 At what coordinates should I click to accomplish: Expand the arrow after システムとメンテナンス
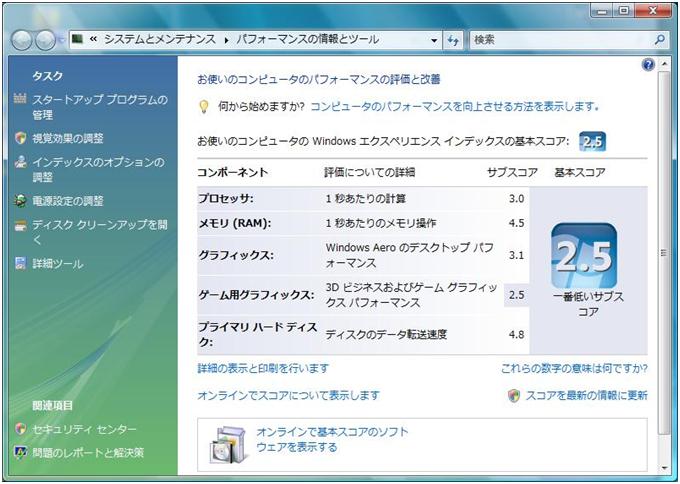[x=226, y=40]
